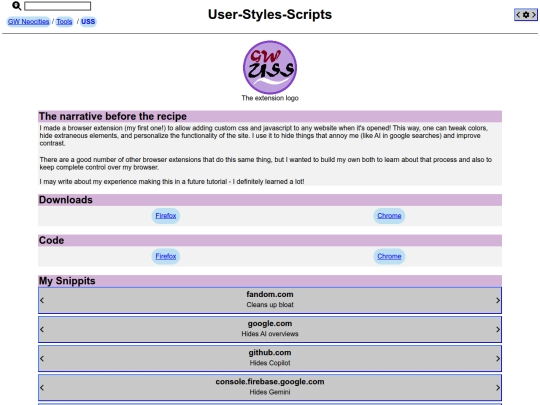The height and width of the screenshot is (405, 540).
Task: Click 'The narrative before the recipe' heading
Action: (113, 116)
